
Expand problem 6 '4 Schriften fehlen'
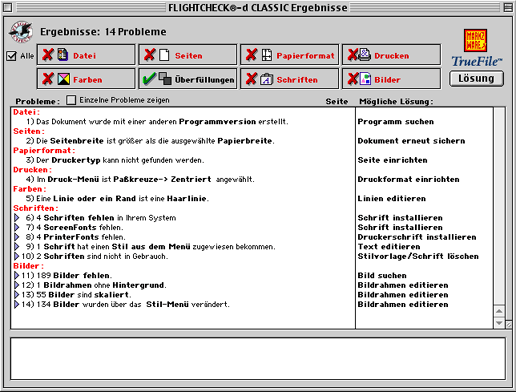(x=17, y=218)
